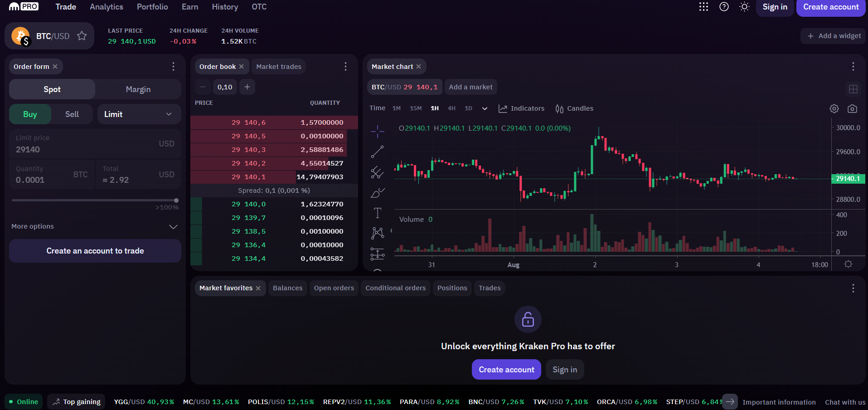Screen dimensions: 868x410
Task: Open Limit order type dropdown
Action: 139,114
